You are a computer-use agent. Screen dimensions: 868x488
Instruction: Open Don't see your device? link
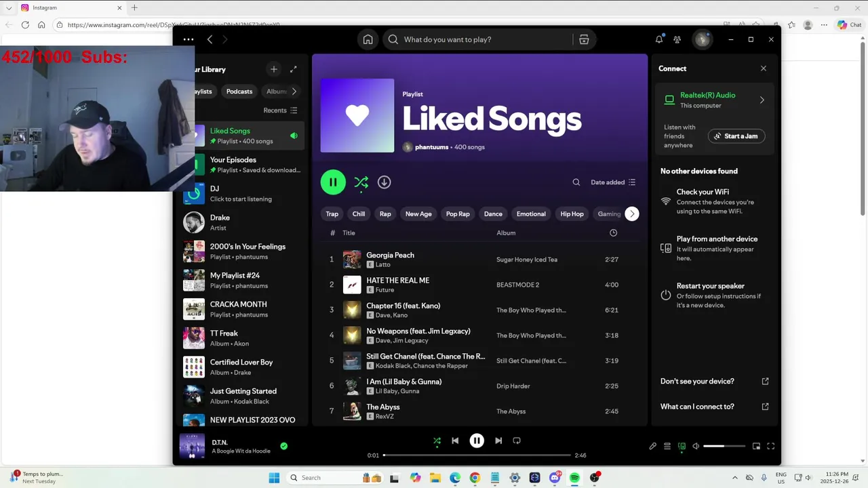click(715, 382)
